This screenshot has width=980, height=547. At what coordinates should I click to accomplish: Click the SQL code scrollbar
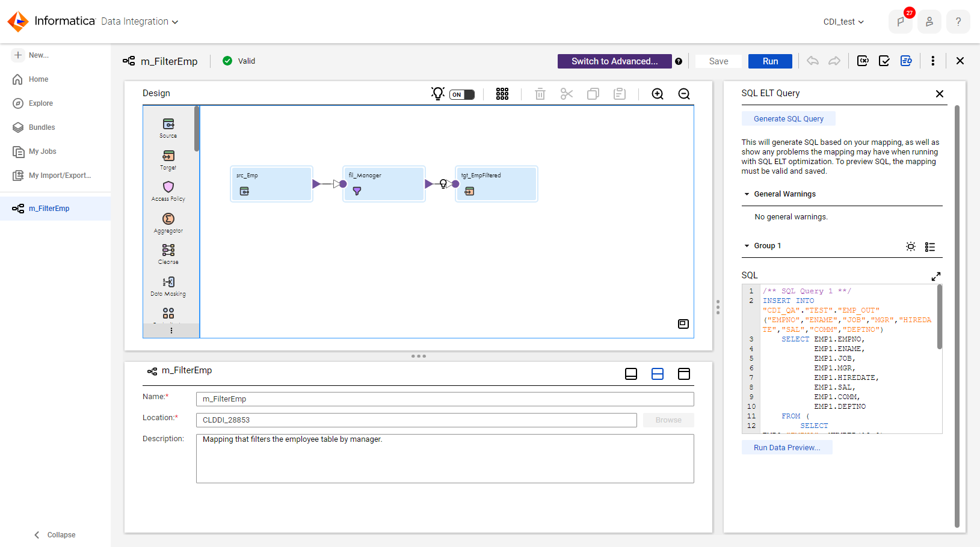click(x=939, y=317)
